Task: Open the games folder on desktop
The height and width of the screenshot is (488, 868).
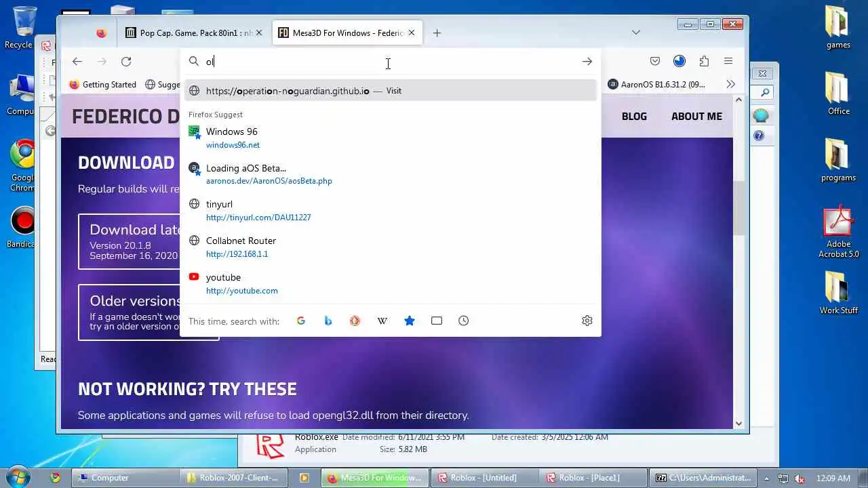Action: click(838, 28)
